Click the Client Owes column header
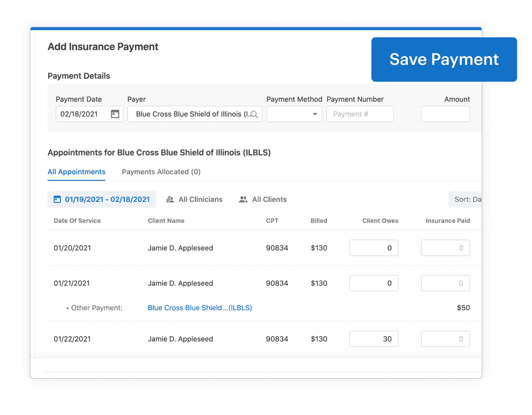 (x=380, y=221)
